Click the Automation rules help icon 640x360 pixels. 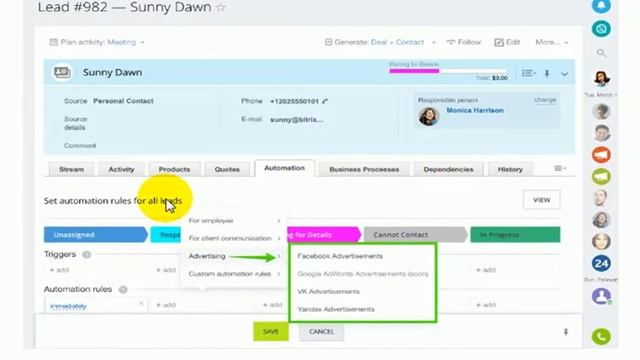point(123,289)
